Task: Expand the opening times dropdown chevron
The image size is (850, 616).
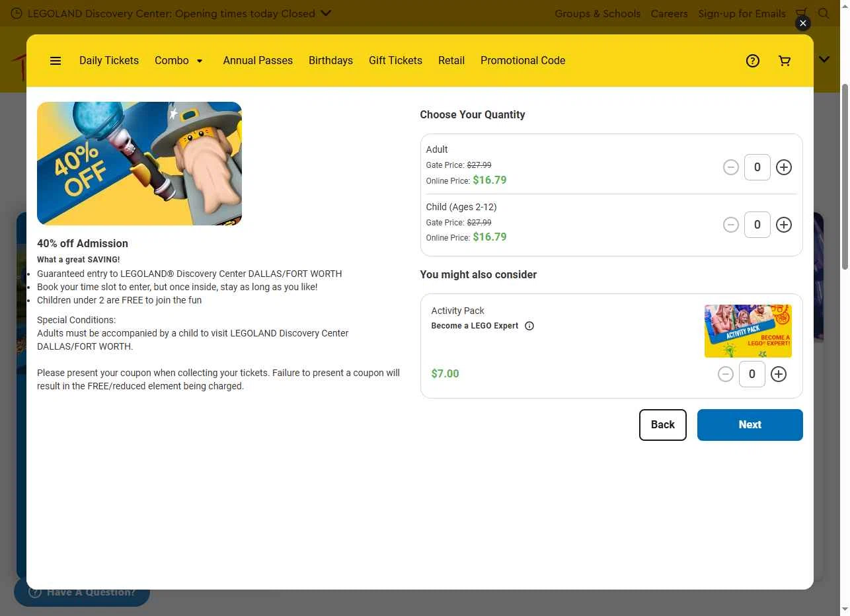Action: 325,13
